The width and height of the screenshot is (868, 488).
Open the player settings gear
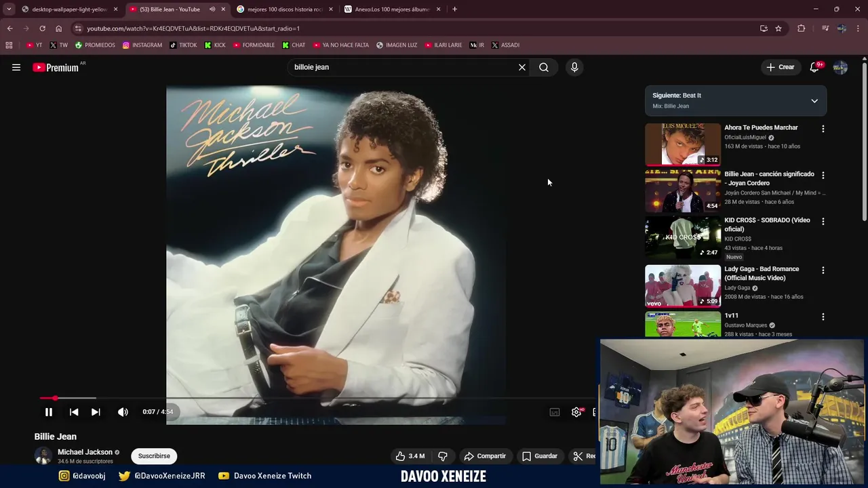tap(576, 412)
